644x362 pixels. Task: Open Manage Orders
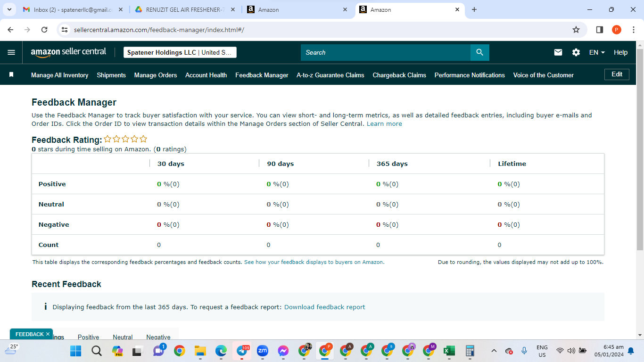[156, 75]
